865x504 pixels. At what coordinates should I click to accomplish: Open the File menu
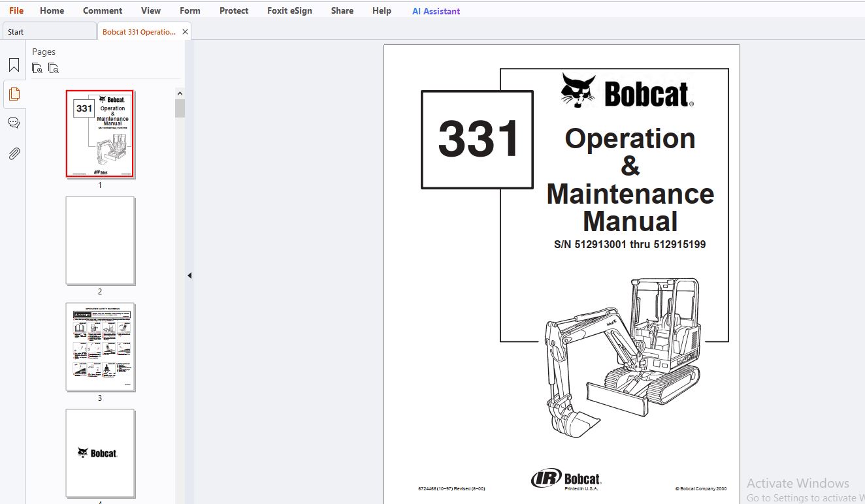pos(16,10)
